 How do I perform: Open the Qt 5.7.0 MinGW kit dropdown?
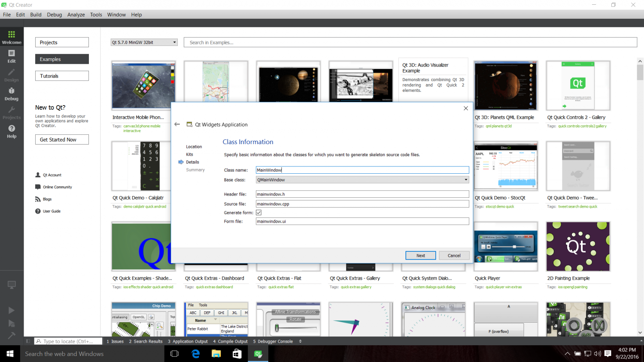point(144,42)
